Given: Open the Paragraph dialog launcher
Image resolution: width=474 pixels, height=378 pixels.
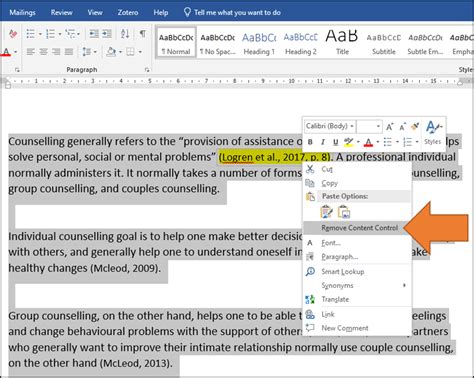Looking at the screenshot, I should (x=147, y=70).
